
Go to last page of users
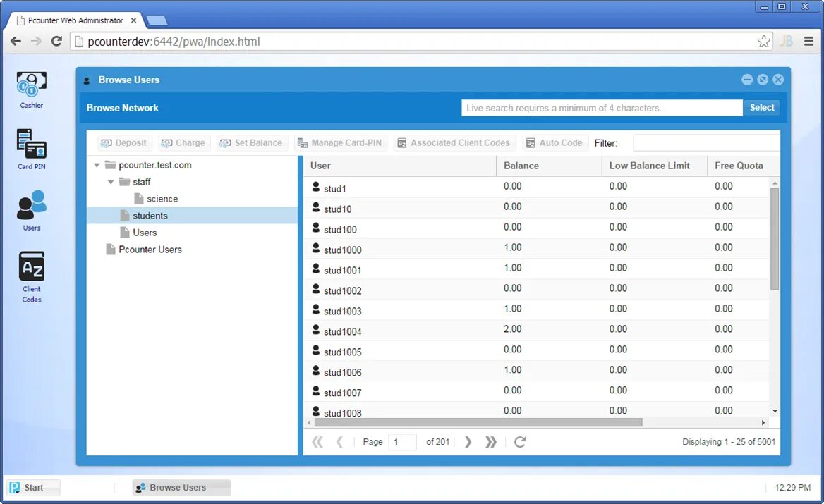pos(491,442)
